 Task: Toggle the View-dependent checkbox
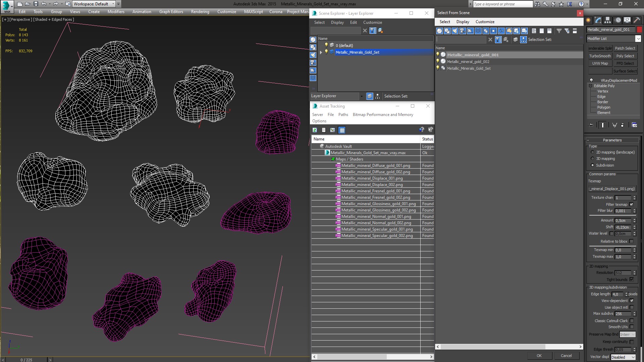632,301
